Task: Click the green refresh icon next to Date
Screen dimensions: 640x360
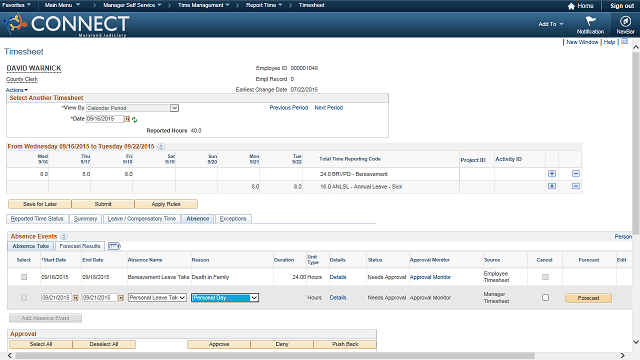Action: coord(134,120)
